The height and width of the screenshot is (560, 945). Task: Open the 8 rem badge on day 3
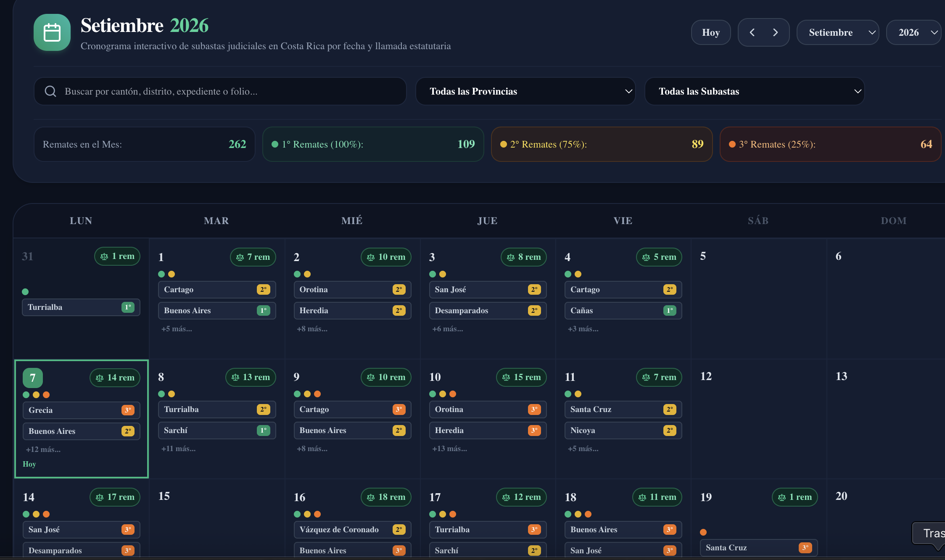524,257
